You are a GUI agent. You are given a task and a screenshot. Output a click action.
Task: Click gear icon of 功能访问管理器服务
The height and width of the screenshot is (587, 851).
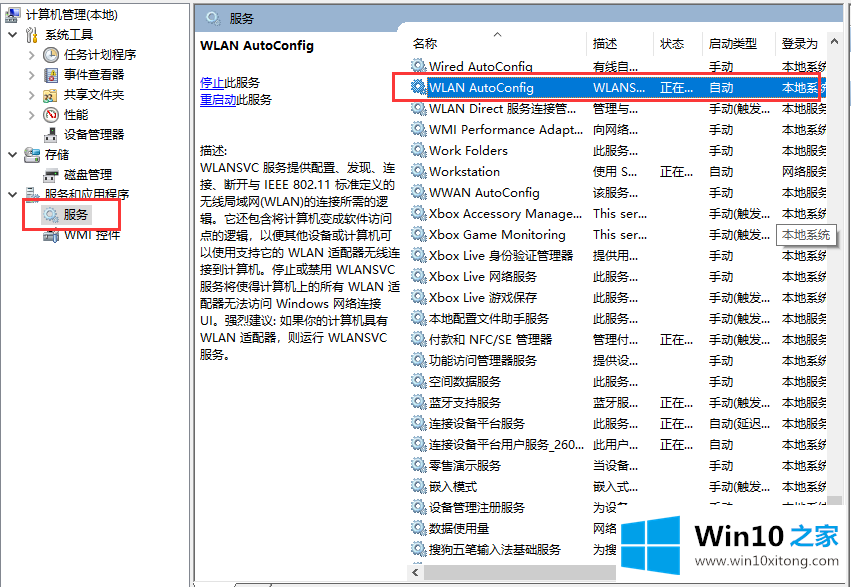click(x=418, y=360)
